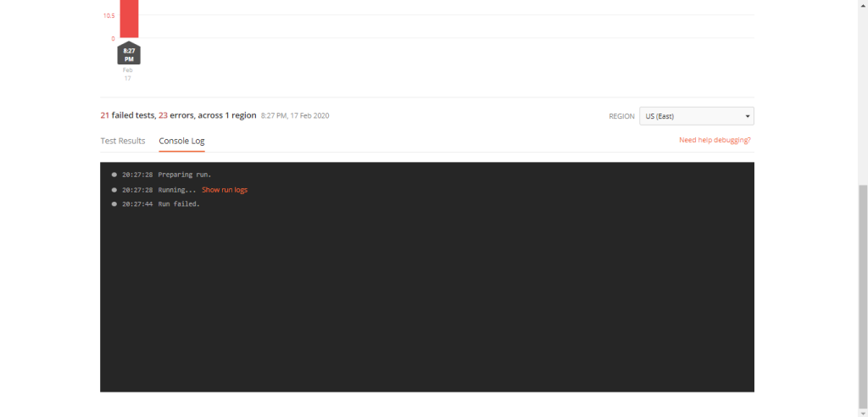Select the 8:27 PM timeline marker

pyautogui.click(x=129, y=54)
